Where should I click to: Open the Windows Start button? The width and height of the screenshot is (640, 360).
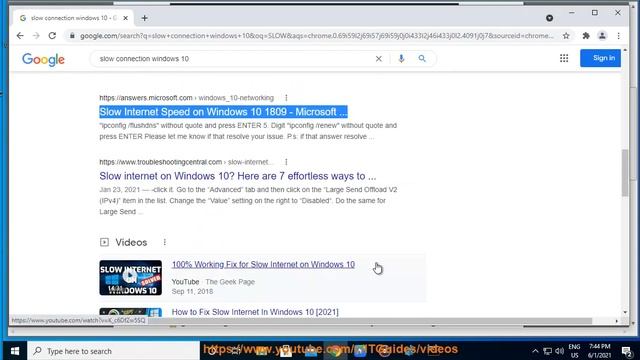[x=15, y=351]
